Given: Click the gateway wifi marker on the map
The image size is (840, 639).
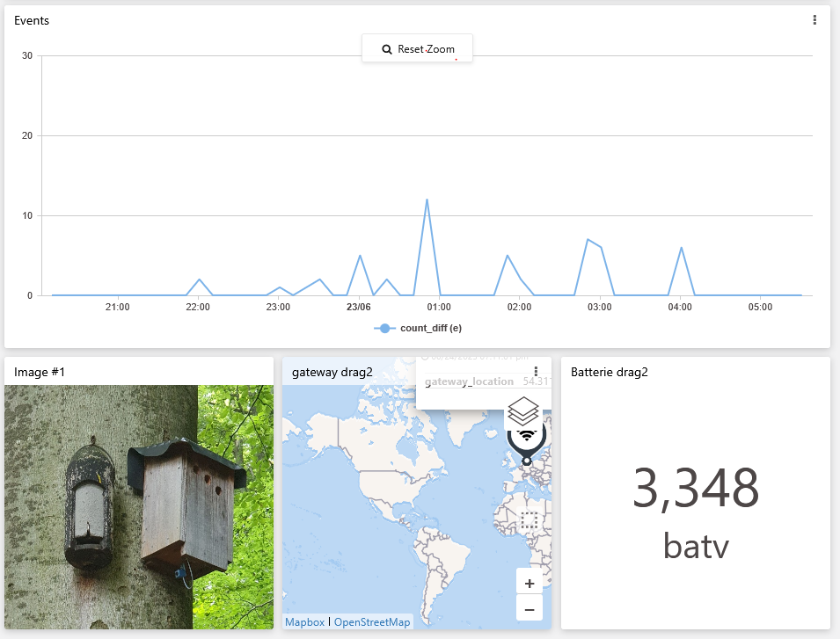Looking at the screenshot, I should click(x=527, y=444).
